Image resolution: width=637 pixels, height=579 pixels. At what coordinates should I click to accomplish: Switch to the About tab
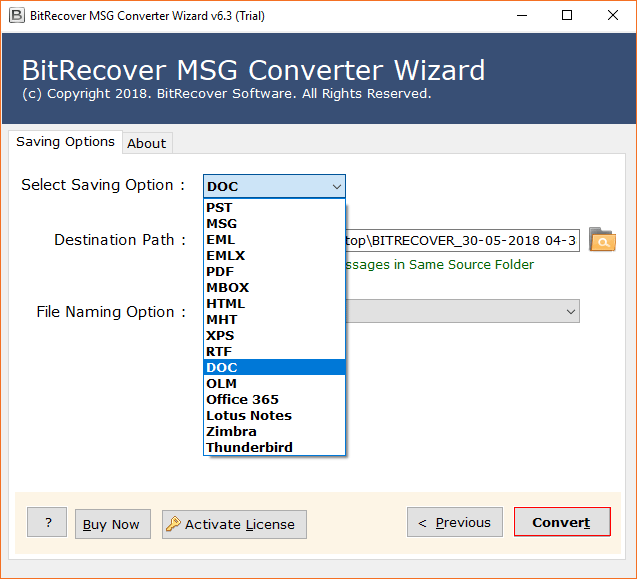click(x=147, y=143)
